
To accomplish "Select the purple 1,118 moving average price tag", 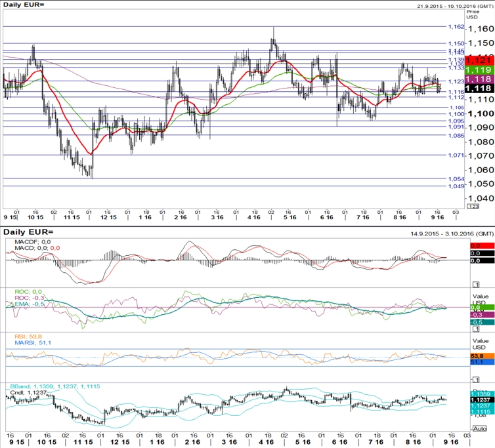I will [479, 79].
